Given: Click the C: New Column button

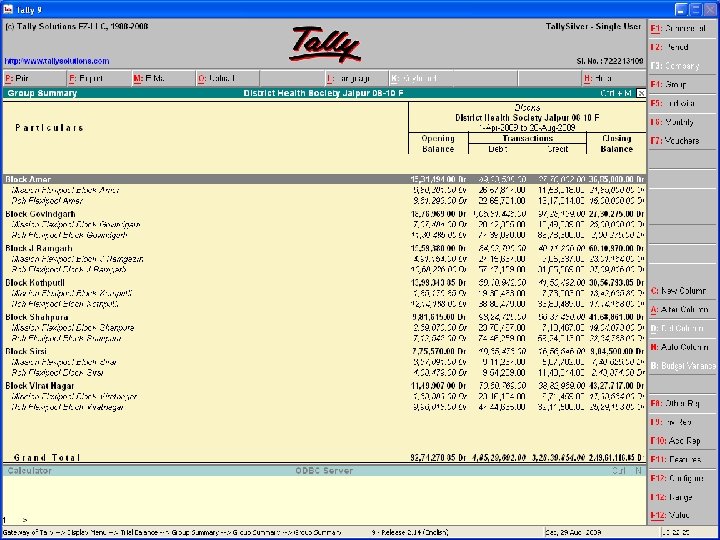Looking at the screenshot, I should (683, 291).
